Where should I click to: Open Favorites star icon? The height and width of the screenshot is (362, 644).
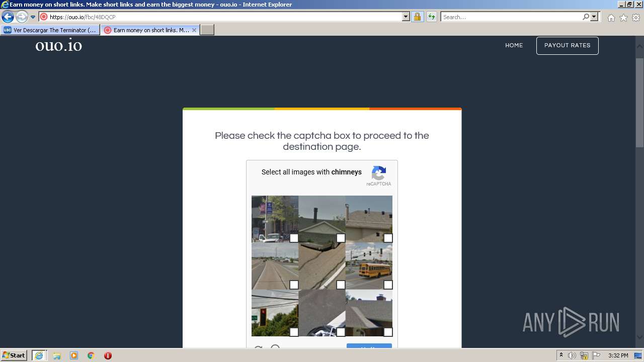[623, 18]
